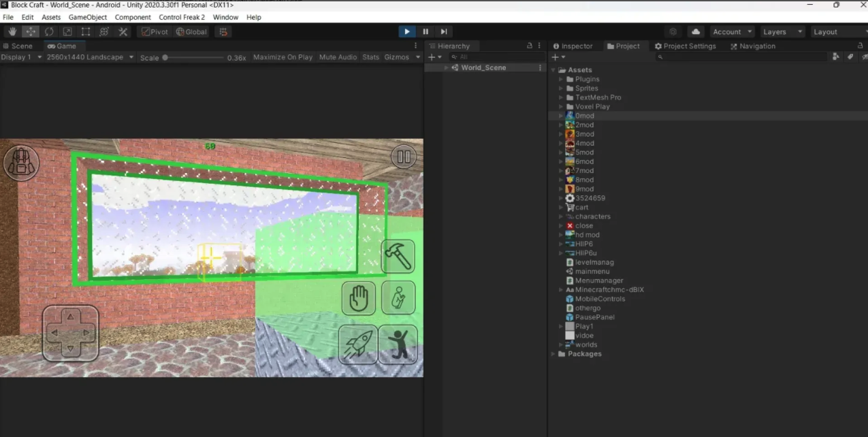Click the Step frame button
Screen dimensions: 868x437
click(x=444, y=31)
